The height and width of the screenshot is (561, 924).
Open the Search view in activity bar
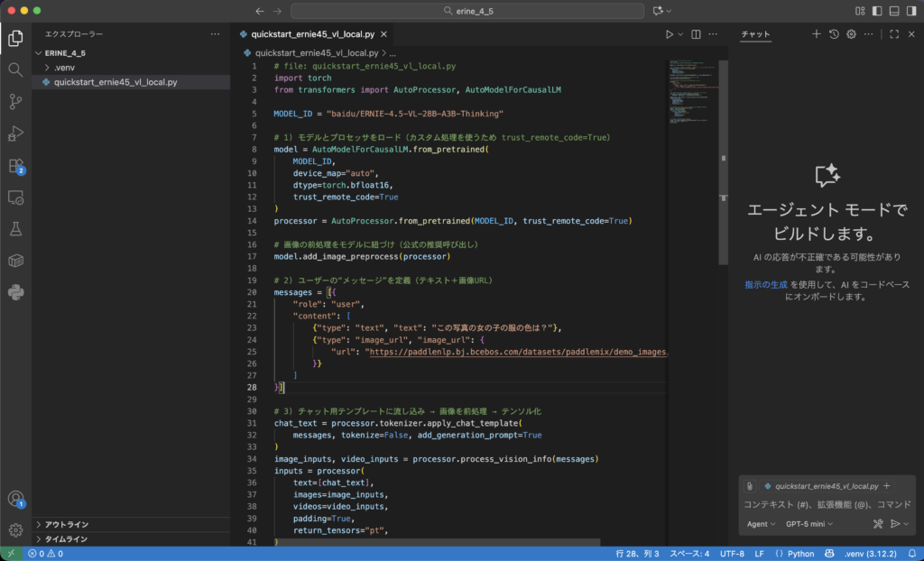15,69
